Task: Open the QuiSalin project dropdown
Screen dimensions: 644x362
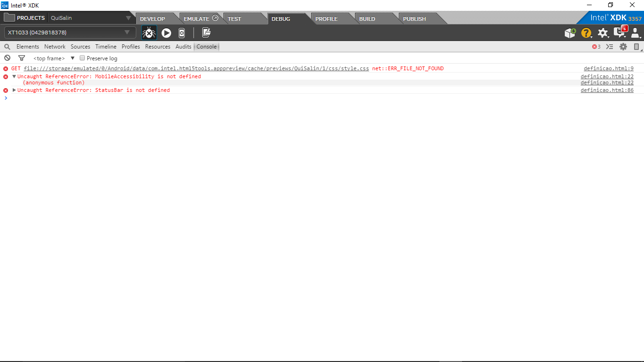Action: pos(91,18)
